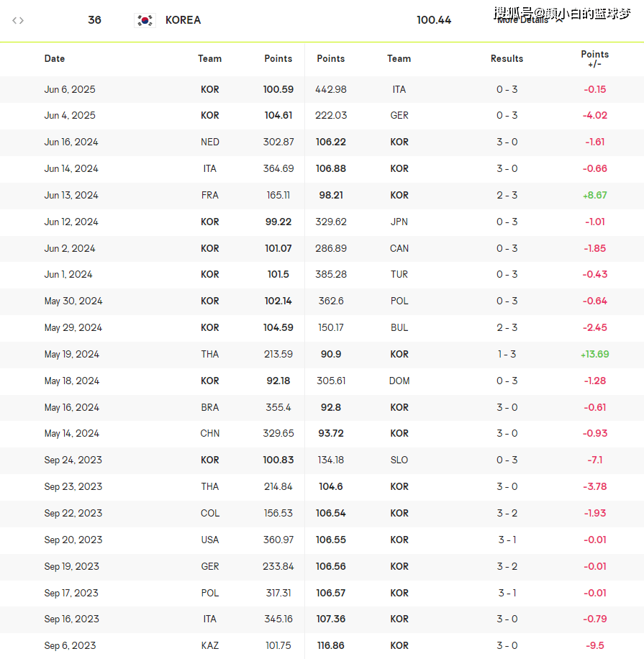Screen dimensions: 644x659
Task: Select the Jun 6, 2025 match row date
Action: (x=70, y=89)
